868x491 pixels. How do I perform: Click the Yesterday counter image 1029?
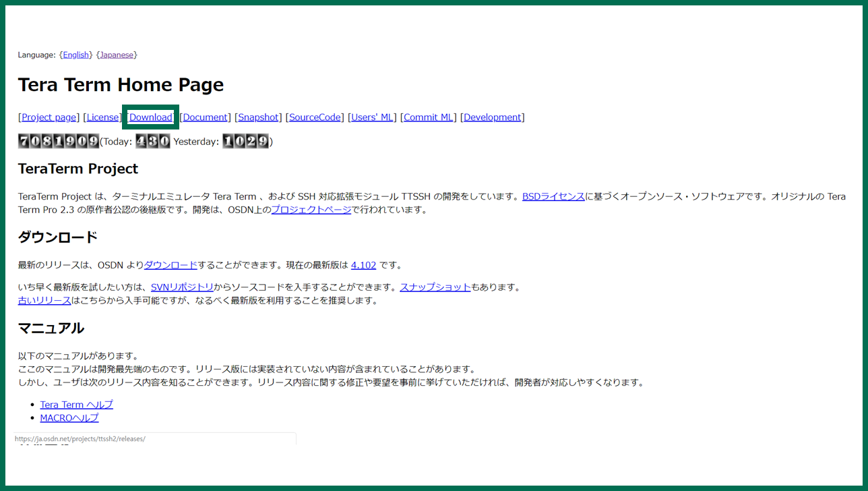246,141
